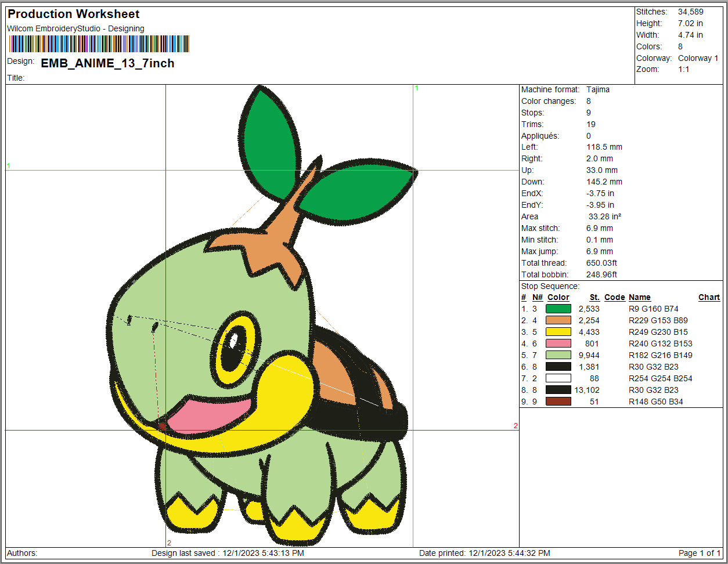Screen dimensions: 728x564
Task: Click the colorful barcode strip
Action: pyautogui.click(x=99, y=44)
